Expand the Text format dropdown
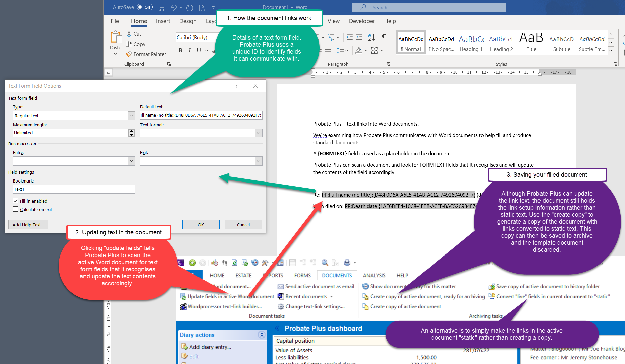625x364 pixels. [259, 133]
